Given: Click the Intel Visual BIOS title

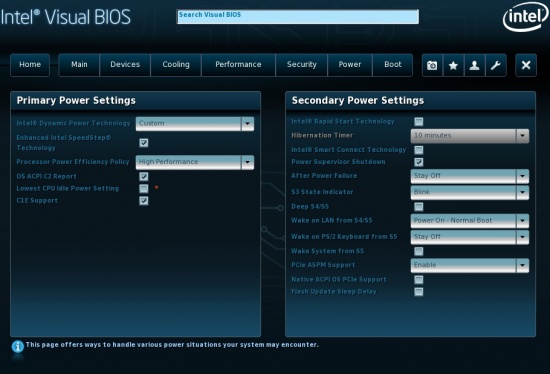Looking at the screenshot, I should tap(66, 17).
